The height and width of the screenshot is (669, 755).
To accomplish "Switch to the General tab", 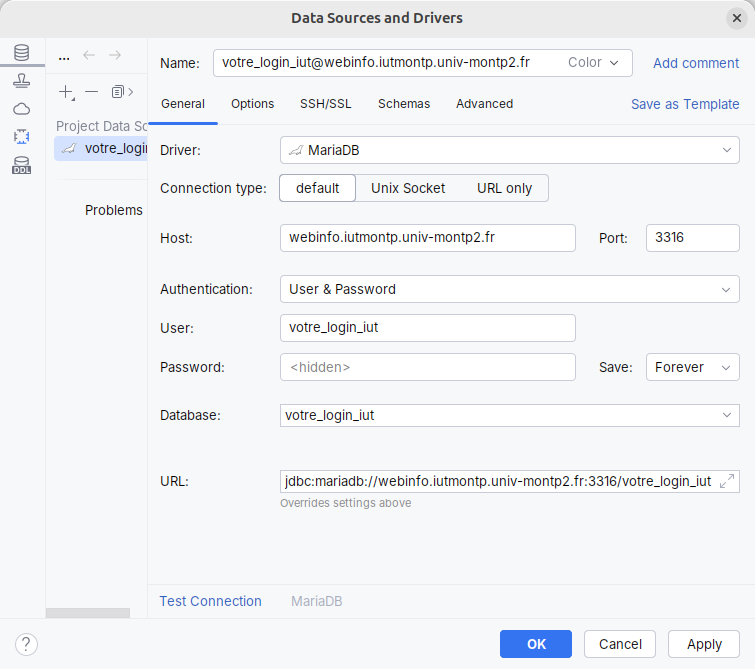I will (x=183, y=104).
